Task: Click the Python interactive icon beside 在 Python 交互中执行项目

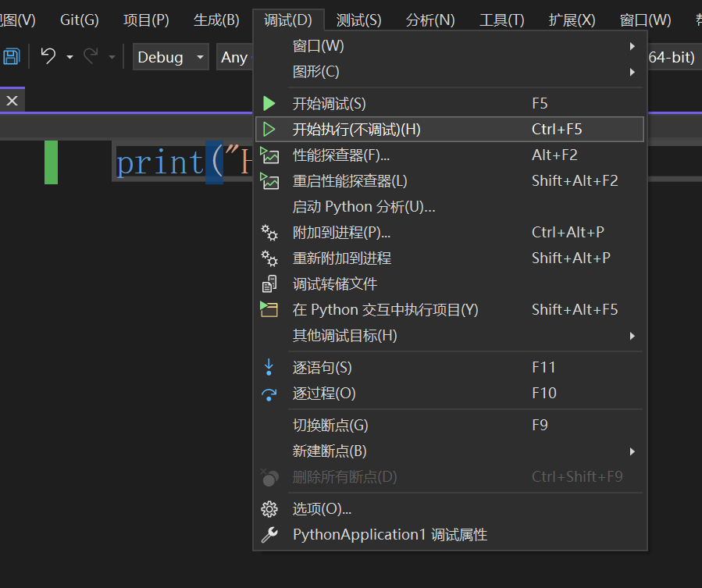Action: (269, 309)
